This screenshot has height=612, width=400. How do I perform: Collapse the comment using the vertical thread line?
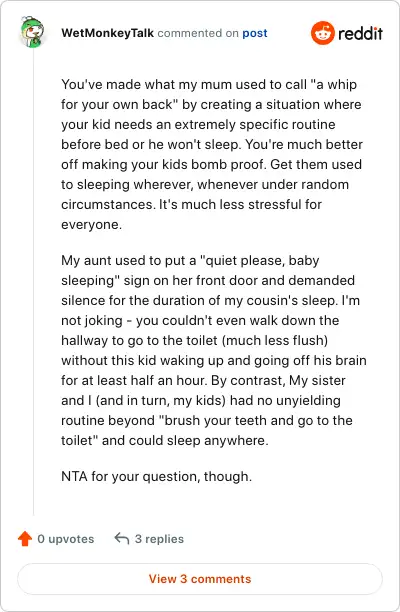click(34, 281)
